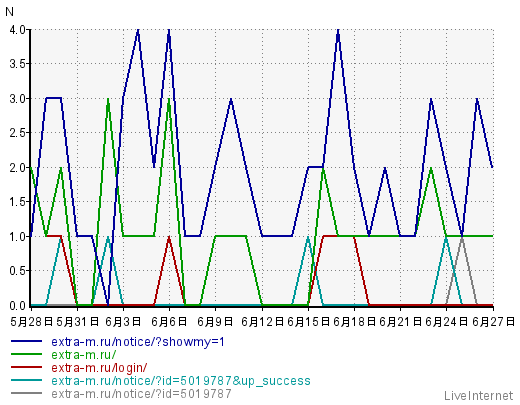Click gray legend label extra-m.ru/notice/?id=5019787
Viewport: 520px width, 405px height.
pos(141,394)
